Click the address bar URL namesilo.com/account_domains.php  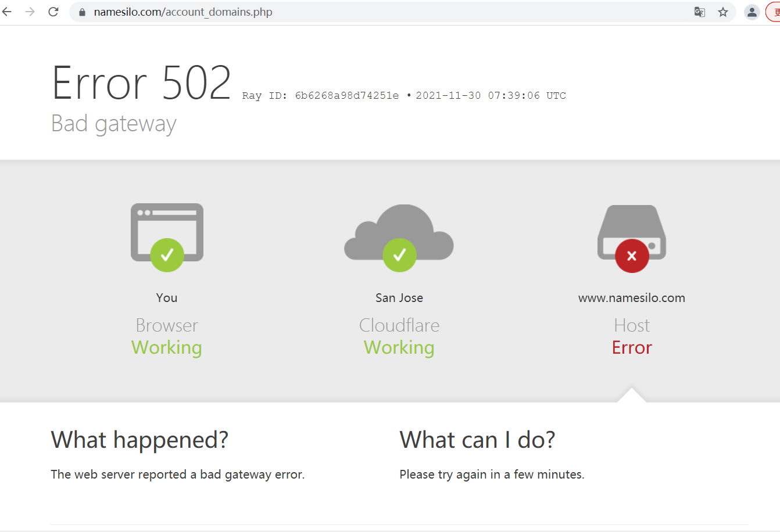183,12
